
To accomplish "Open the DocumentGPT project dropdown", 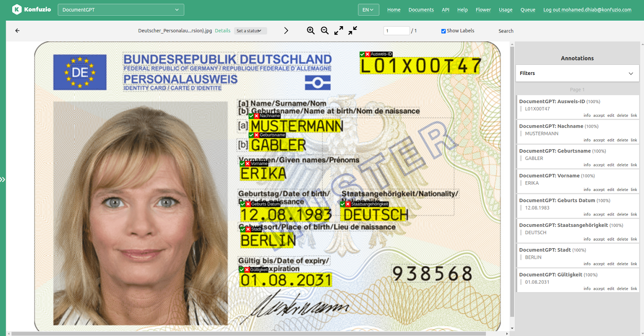I will [121, 10].
